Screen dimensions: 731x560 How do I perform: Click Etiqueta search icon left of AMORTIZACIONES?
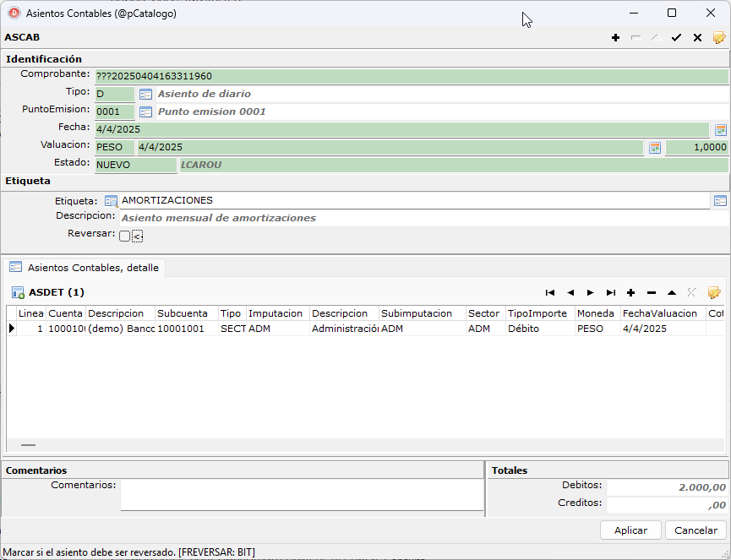(111, 201)
